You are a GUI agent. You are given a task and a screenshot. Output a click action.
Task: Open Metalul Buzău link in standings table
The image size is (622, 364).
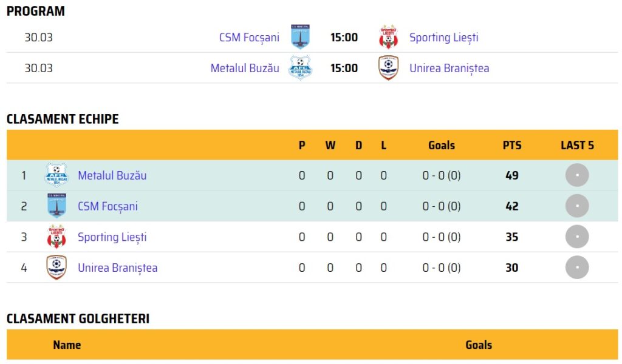click(x=112, y=175)
